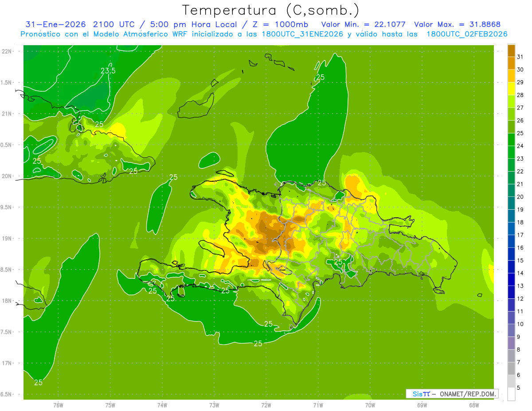Click the "75W" longitude axis label
Image resolution: width=532 pixels, height=411 pixels.
point(110,405)
